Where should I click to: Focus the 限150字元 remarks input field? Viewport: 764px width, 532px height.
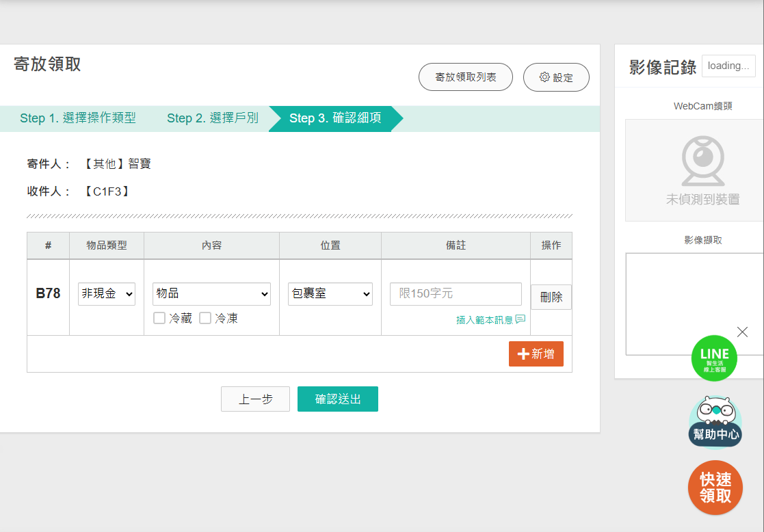coord(456,294)
